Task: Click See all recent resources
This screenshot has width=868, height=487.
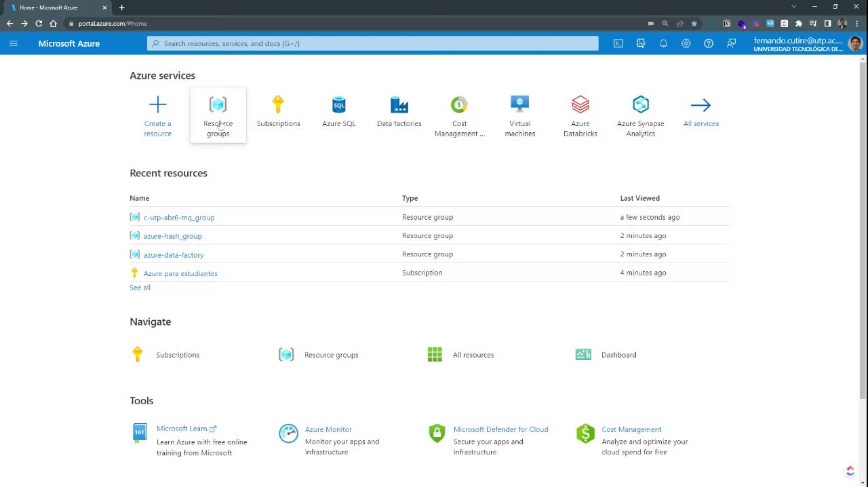Action: [x=140, y=288]
